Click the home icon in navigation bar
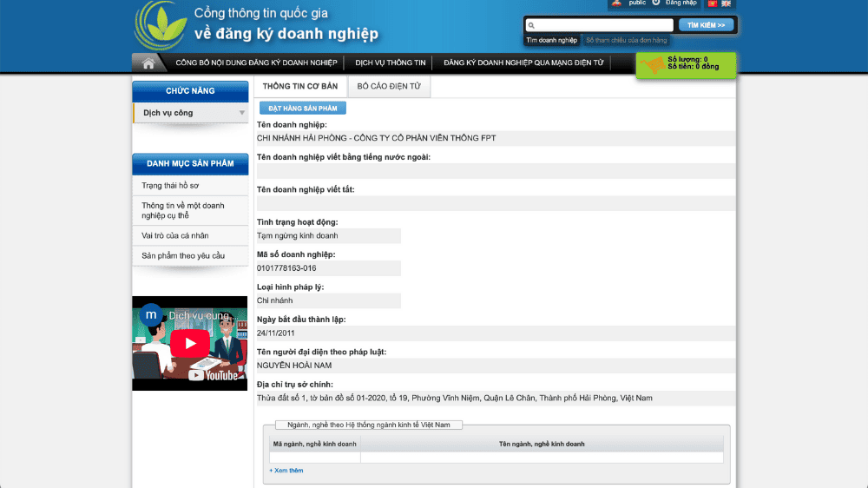The image size is (868, 488). [x=148, y=63]
